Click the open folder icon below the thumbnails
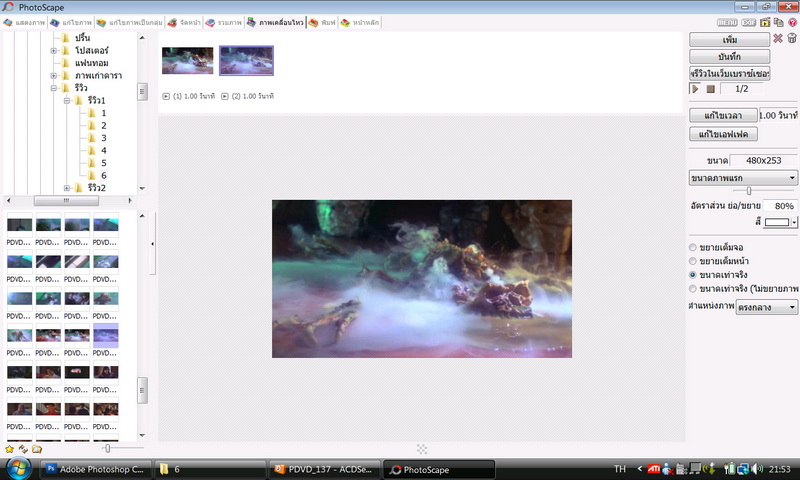This screenshot has width=800, height=480. coord(37,449)
